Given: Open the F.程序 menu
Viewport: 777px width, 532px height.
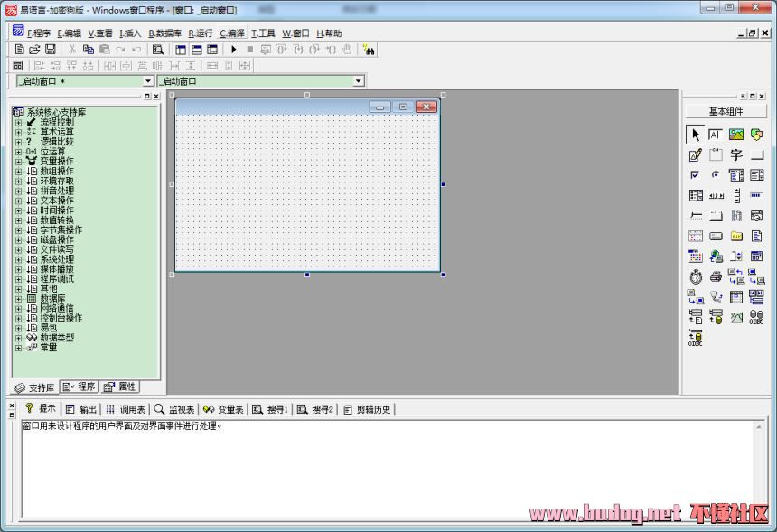Looking at the screenshot, I should [x=39, y=33].
